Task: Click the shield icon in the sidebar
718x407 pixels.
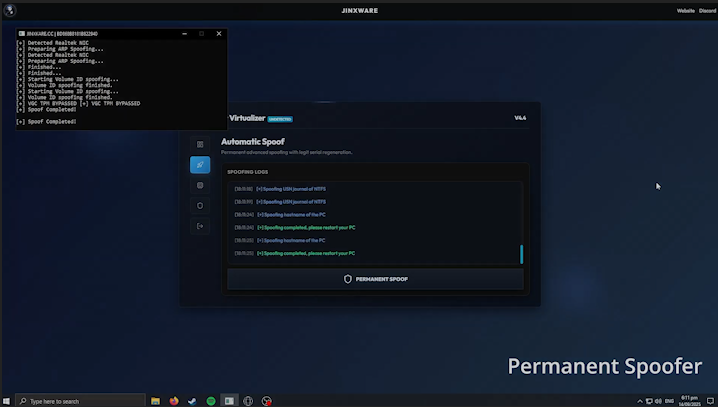Action: (x=200, y=206)
